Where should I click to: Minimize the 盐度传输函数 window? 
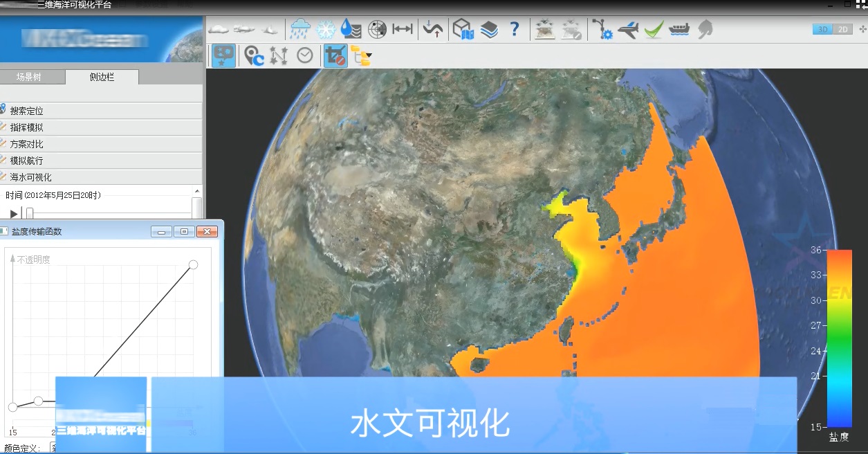point(162,232)
